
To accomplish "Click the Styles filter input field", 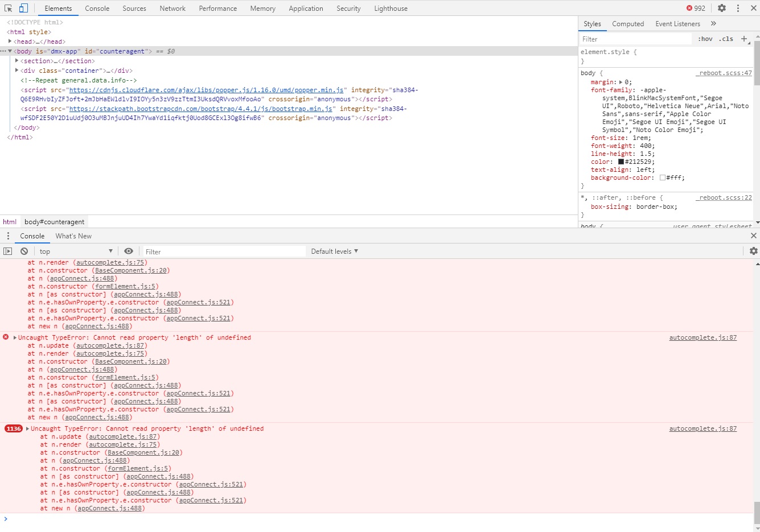I will tap(635, 39).
